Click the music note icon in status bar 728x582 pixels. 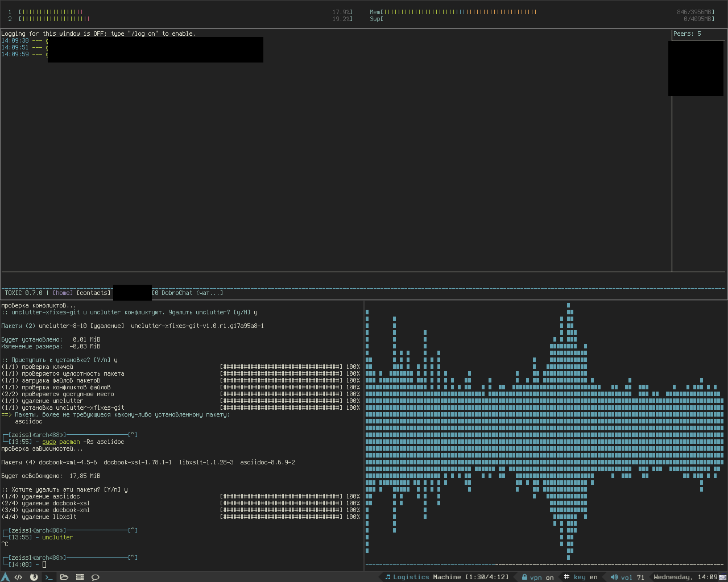point(388,577)
